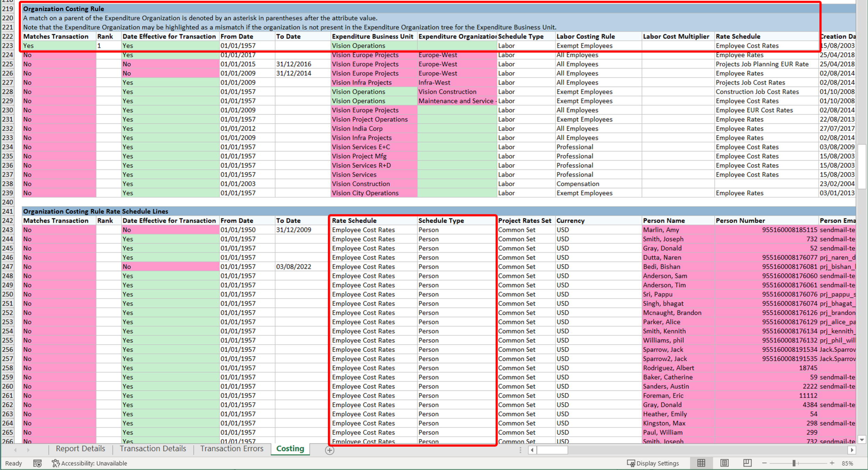Zoom out with the minus icon
The image size is (868, 470).
point(764,463)
